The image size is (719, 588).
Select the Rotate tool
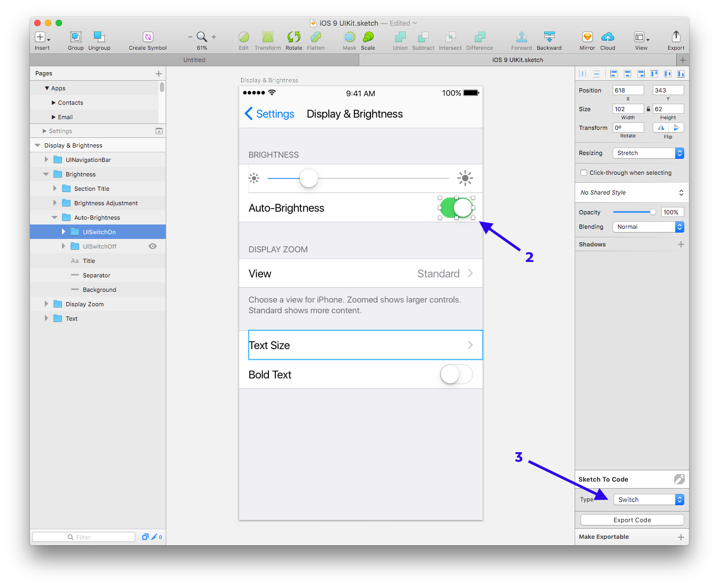pos(293,37)
